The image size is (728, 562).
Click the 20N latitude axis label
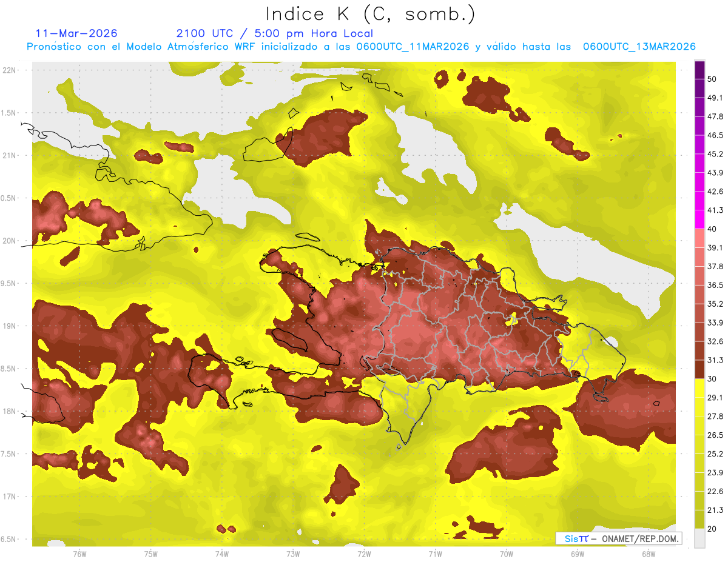pyautogui.click(x=10, y=241)
